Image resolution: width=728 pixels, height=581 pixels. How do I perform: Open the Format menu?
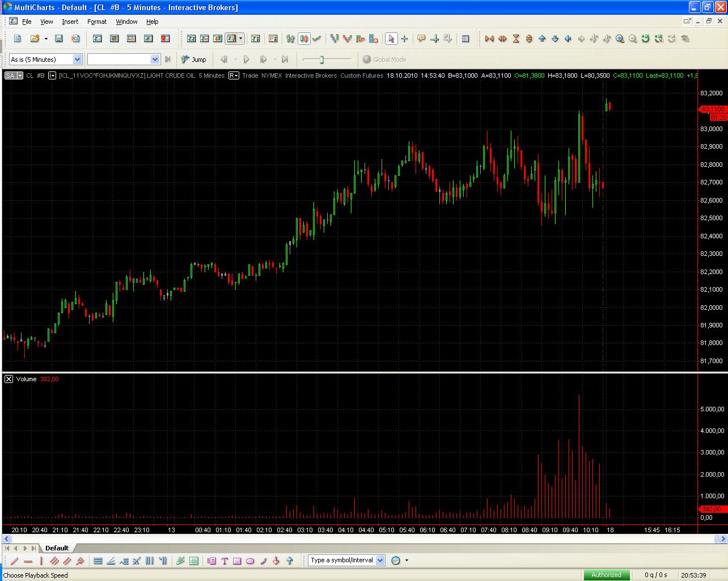[97, 22]
